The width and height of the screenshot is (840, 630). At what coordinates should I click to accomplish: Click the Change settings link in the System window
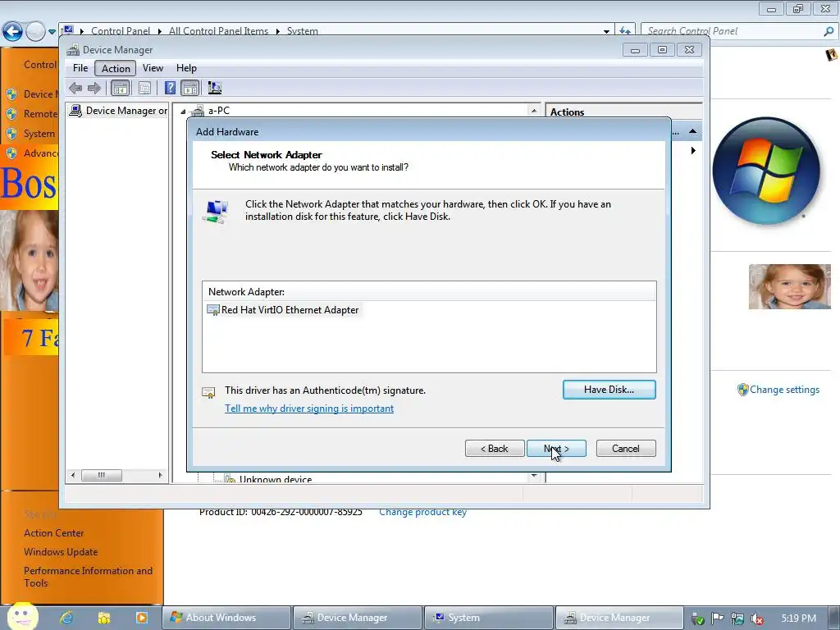784,390
